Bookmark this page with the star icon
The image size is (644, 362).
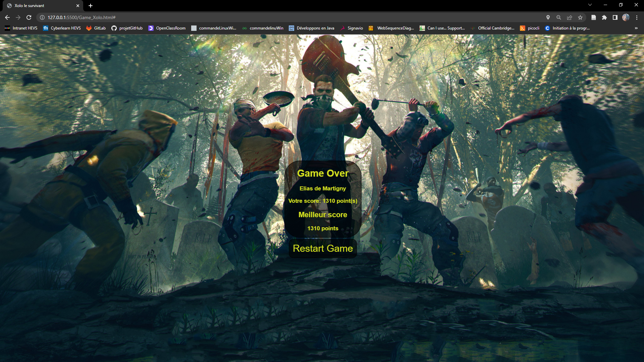coord(580,17)
